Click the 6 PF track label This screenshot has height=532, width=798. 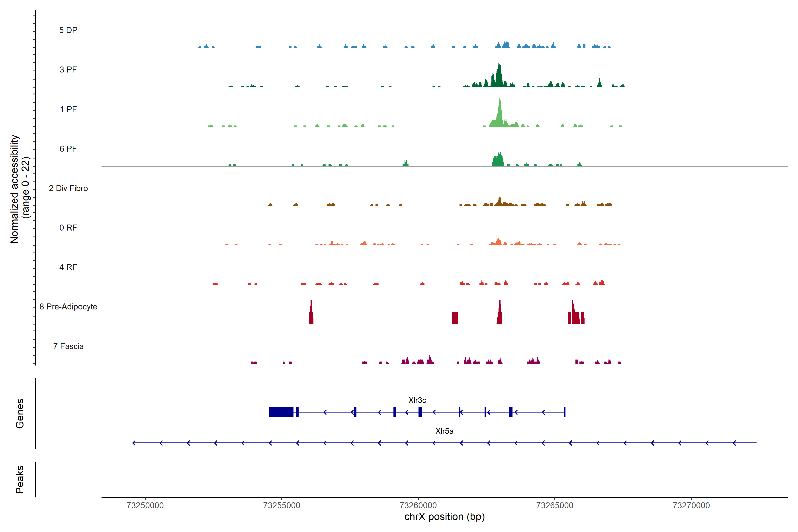pos(68,149)
